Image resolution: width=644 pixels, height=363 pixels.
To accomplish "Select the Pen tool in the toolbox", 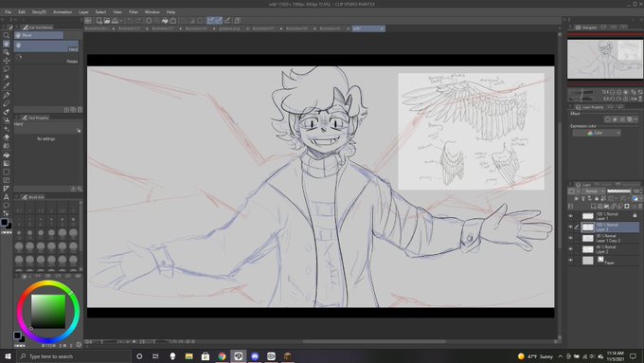I will (7, 95).
